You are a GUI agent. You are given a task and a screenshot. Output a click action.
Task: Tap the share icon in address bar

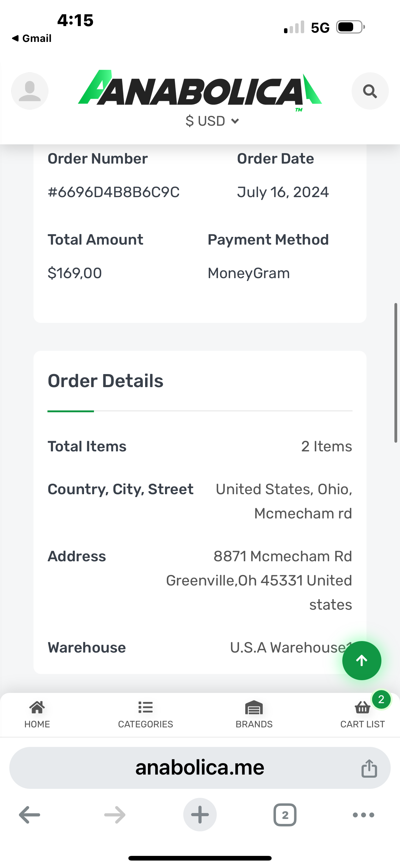coord(369,769)
